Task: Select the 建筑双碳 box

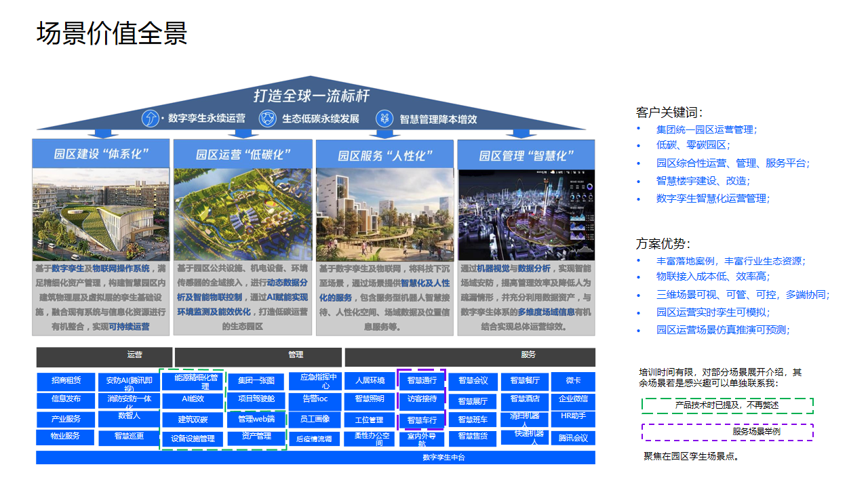Action: [x=193, y=420]
